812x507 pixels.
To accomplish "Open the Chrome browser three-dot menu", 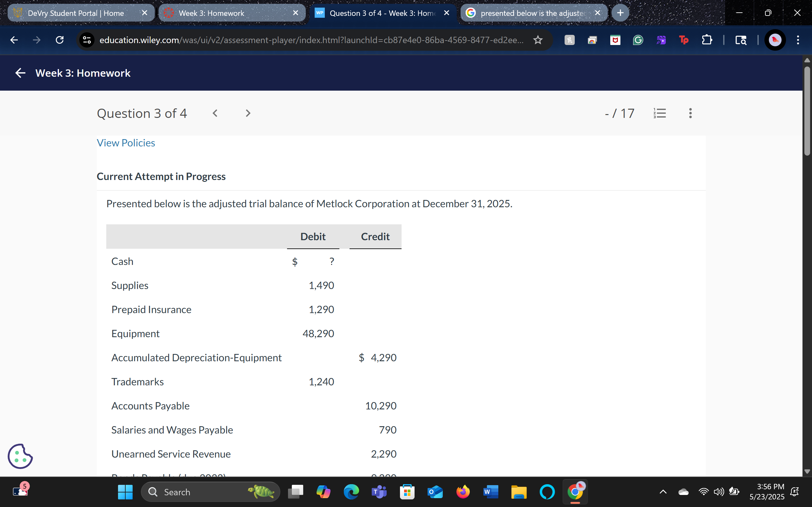I will (798, 40).
